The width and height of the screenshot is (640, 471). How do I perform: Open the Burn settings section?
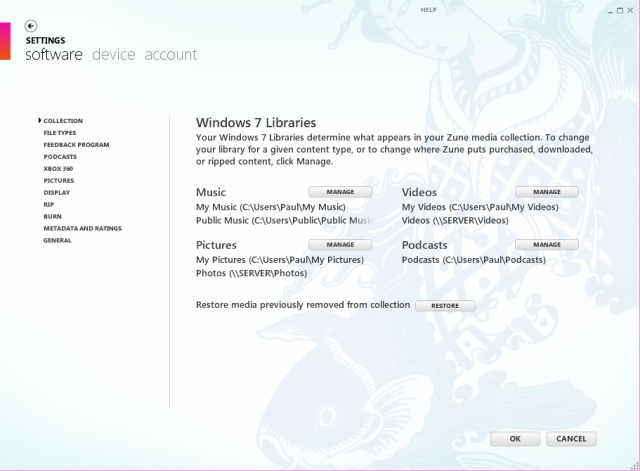pyautogui.click(x=52, y=216)
